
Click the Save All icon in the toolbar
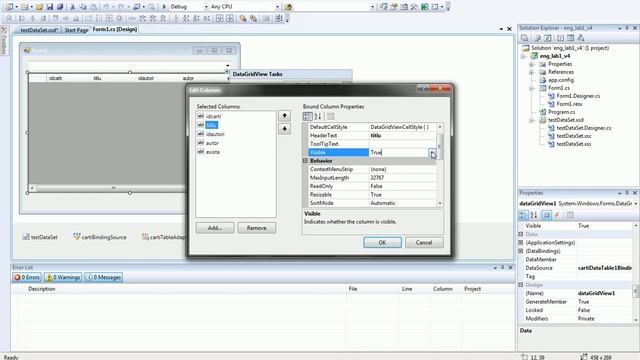click(60, 7)
